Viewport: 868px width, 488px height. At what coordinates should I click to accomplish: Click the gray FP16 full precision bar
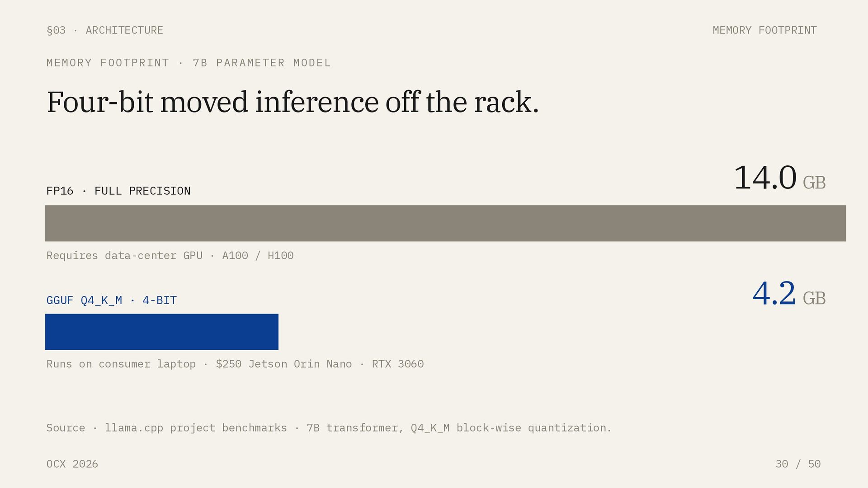tap(445, 223)
